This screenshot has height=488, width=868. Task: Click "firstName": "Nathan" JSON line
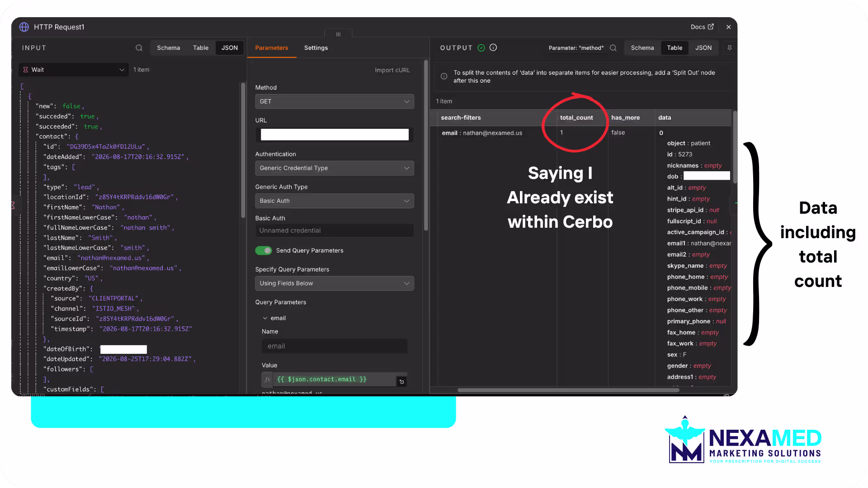[x=84, y=207]
